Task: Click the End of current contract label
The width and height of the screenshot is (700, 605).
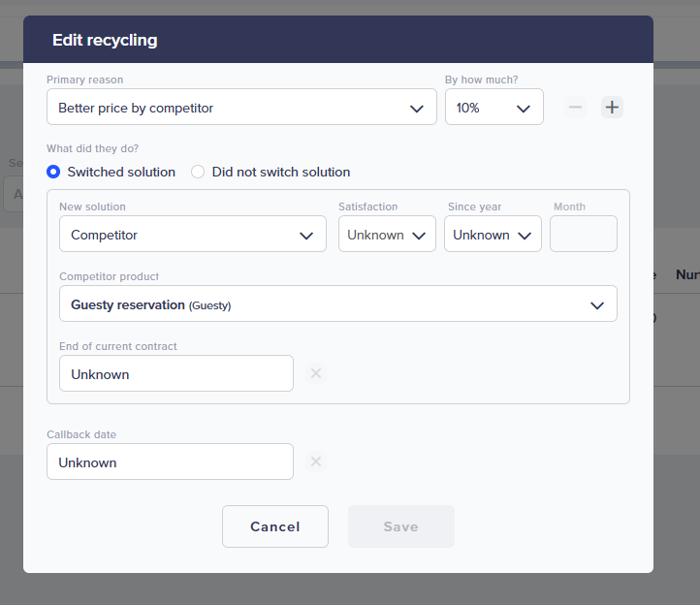Action: click(118, 346)
